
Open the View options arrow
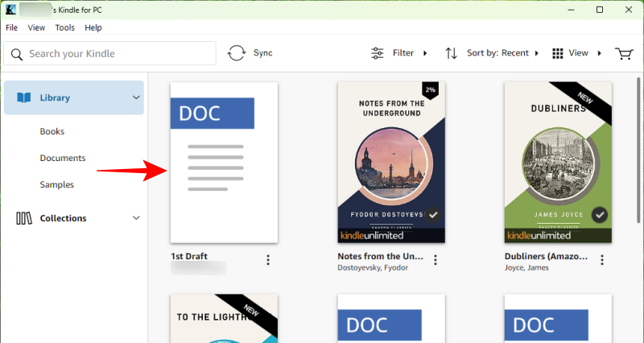coord(599,53)
